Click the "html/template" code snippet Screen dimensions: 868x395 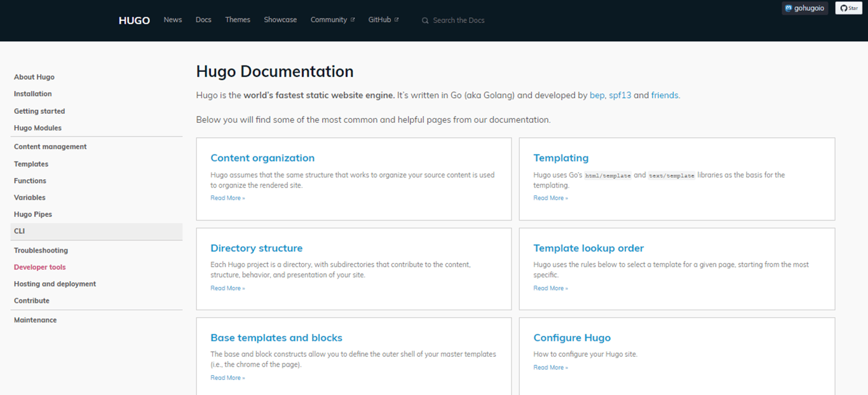pos(608,176)
